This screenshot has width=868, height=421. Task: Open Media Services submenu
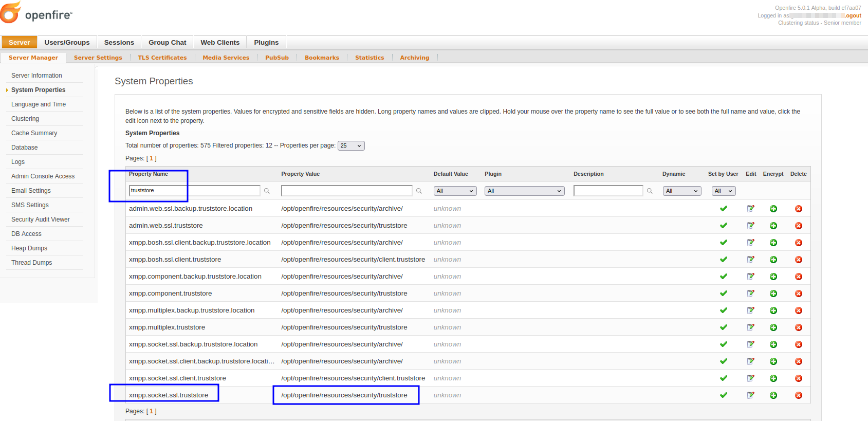pyautogui.click(x=226, y=58)
